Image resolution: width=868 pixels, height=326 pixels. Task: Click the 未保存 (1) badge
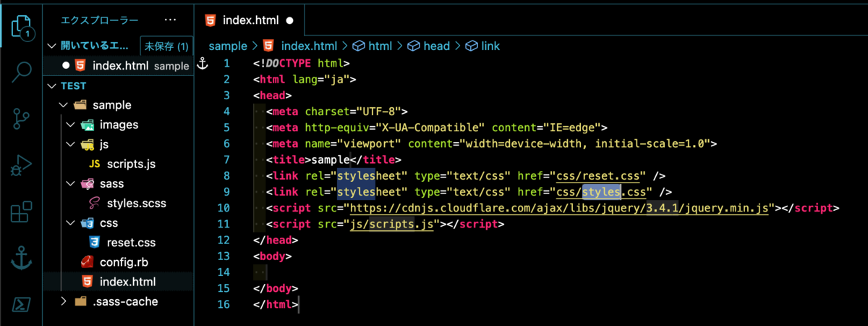[x=166, y=46]
